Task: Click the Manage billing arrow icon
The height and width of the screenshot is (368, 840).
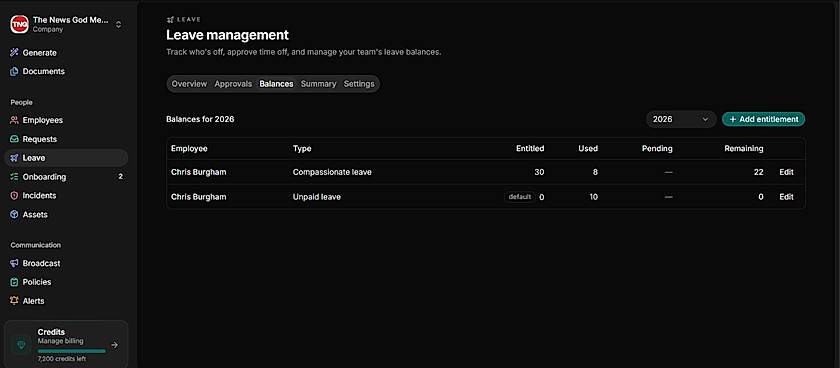Action: point(114,345)
